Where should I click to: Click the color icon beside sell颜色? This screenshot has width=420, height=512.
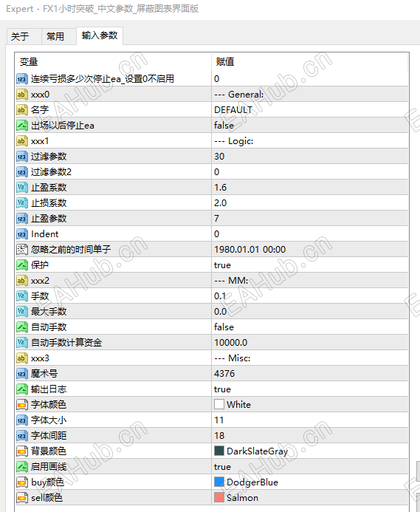(22, 498)
